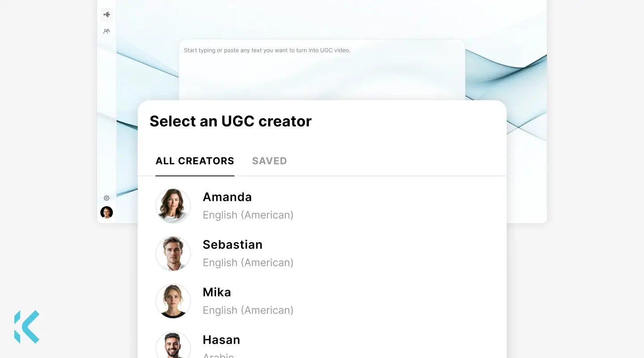Open the creators people icon in sidebar
This screenshot has width=644, height=358.
point(106,31)
